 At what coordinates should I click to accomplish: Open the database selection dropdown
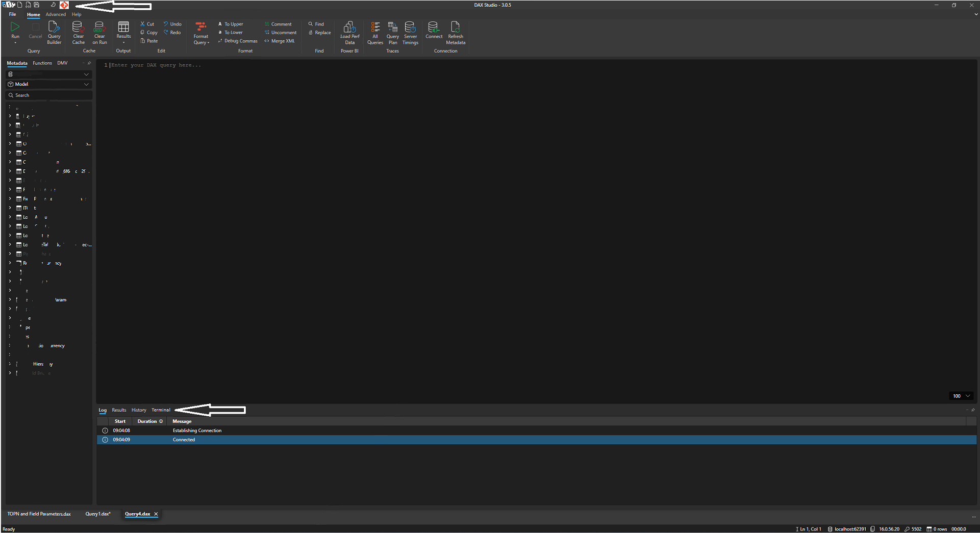coord(49,74)
